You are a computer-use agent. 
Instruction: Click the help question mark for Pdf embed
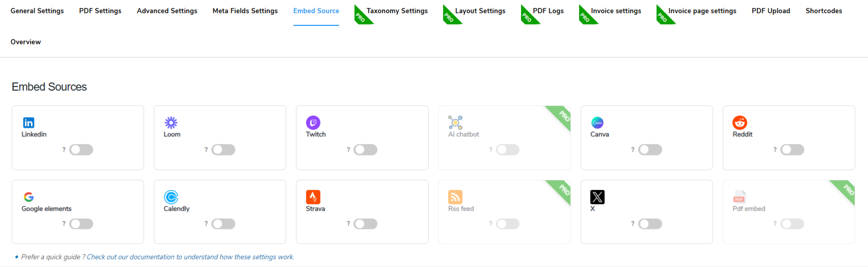pyautogui.click(x=775, y=224)
